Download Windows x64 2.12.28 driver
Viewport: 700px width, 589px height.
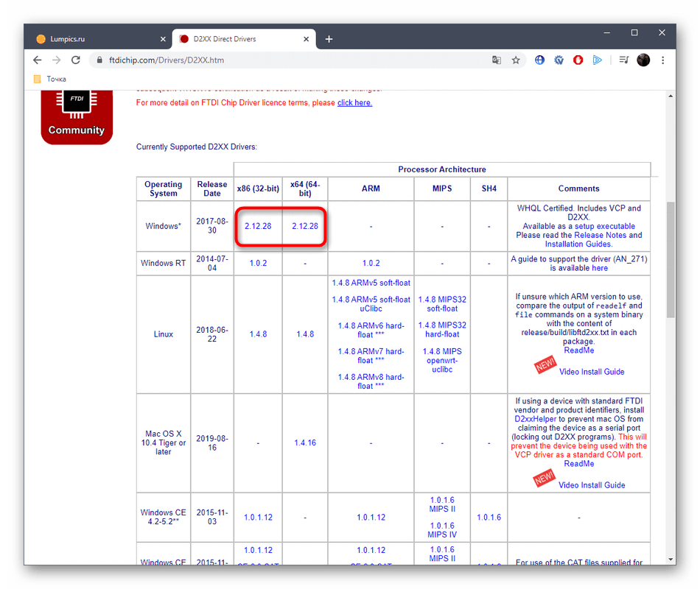click(304, 226)
